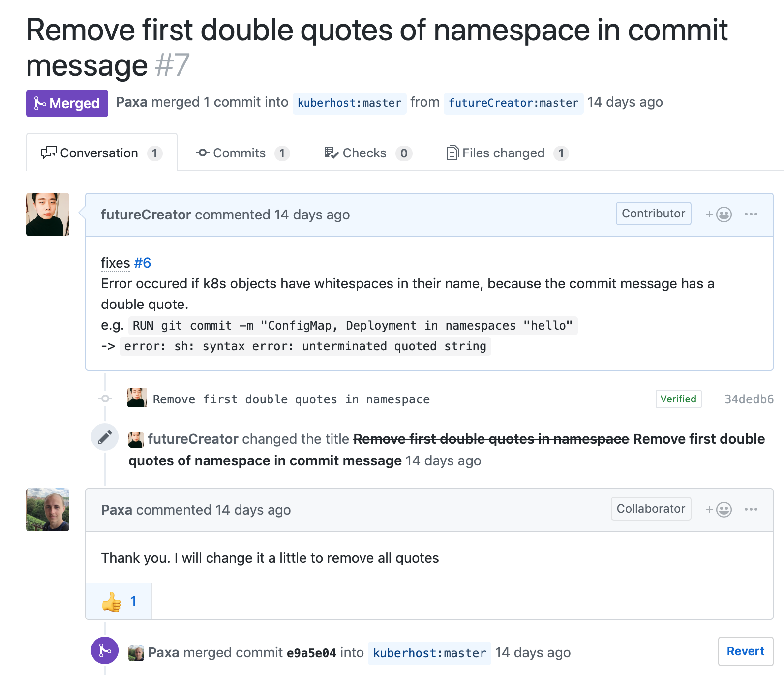Toggle the thumbs up reaction
The height and width of the screenshot is (675, 784).
[119, 601]
